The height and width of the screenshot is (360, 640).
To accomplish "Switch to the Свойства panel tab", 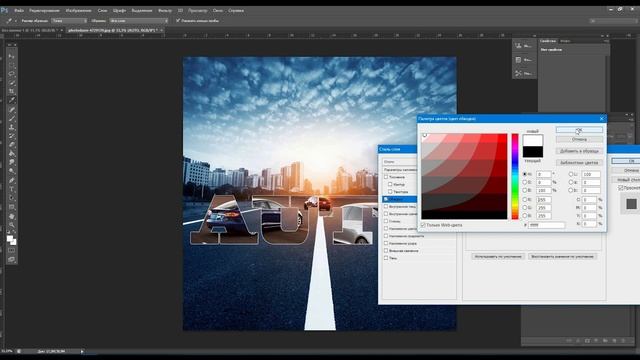I will [548, 41].
